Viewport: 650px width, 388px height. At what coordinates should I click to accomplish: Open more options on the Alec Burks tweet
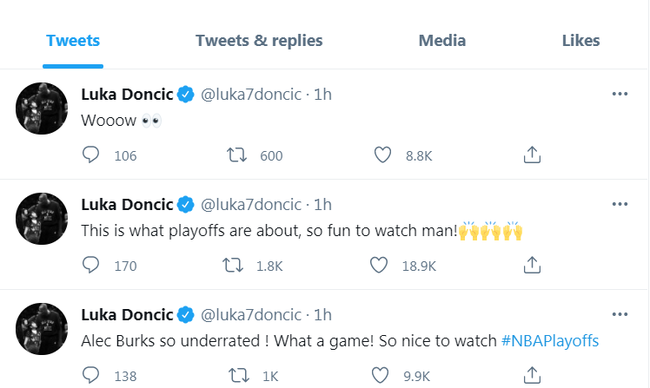[x=620, y=315]
